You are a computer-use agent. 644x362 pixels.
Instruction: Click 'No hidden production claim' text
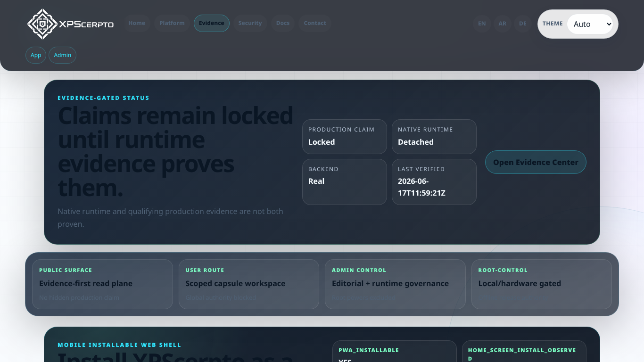(79, 298)
